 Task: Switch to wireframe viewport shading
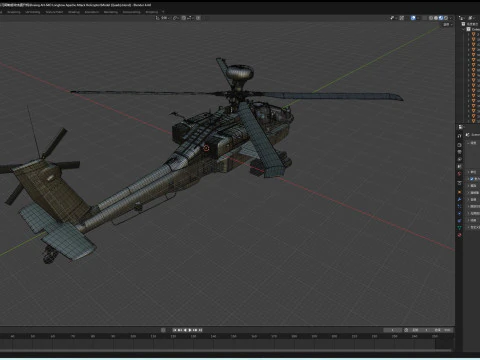[x=431, y=18]
